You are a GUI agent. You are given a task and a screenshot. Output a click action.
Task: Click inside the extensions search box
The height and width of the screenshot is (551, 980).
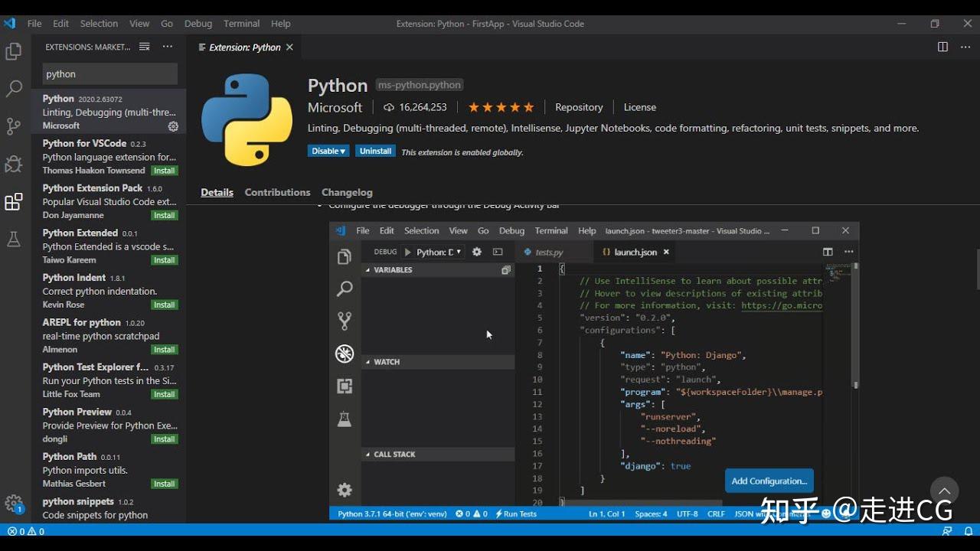(x=109, y=73)
